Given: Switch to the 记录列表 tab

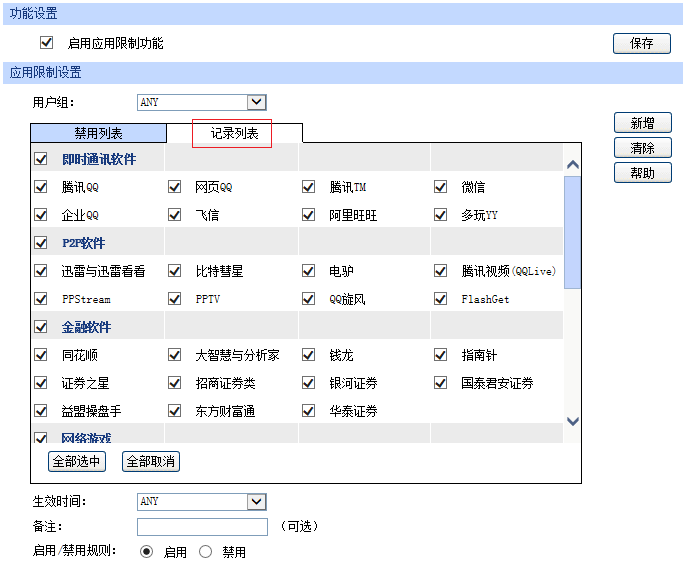Looking at the screenshot, I should coord(234,134).
